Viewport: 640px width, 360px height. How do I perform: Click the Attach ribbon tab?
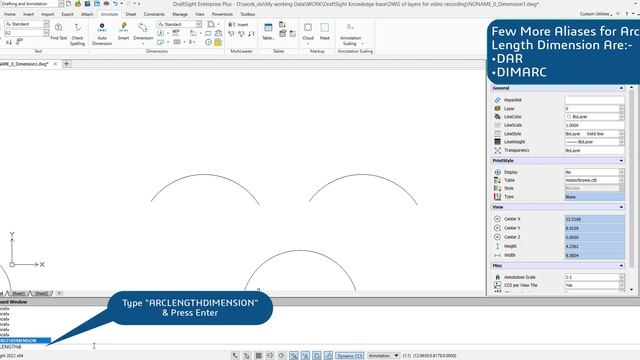pos(87,14)
